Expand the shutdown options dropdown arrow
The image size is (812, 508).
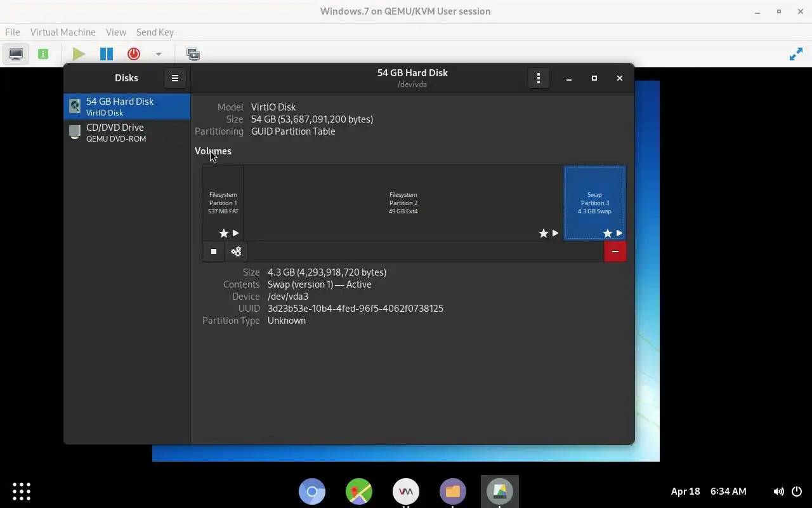click(159, 54)
